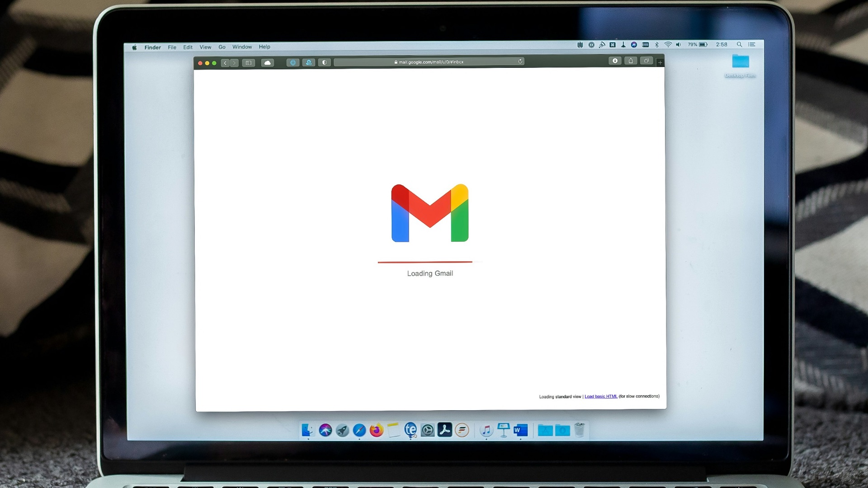Launch Microsoft Word from the Dock

[520, 430]
